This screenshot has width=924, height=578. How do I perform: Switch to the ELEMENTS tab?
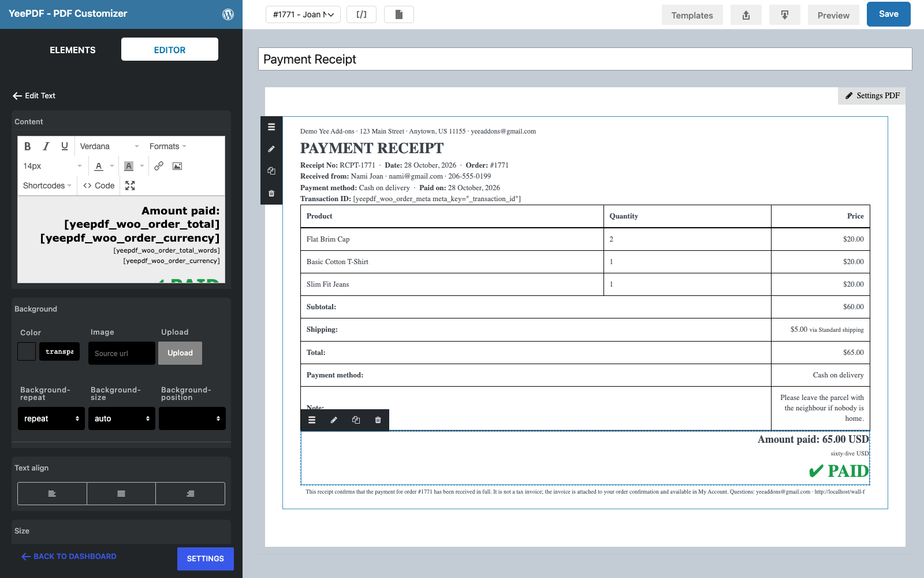tap(73, 50)
